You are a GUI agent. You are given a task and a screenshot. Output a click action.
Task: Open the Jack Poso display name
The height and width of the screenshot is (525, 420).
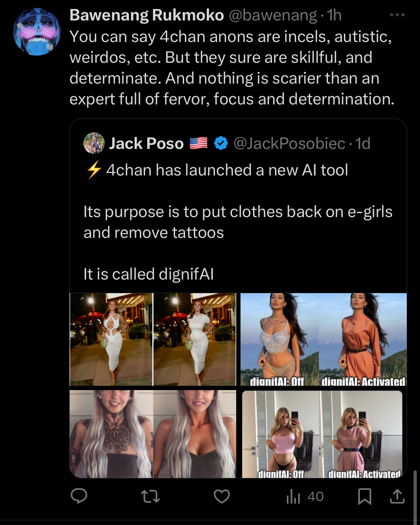tap(146, 144)
